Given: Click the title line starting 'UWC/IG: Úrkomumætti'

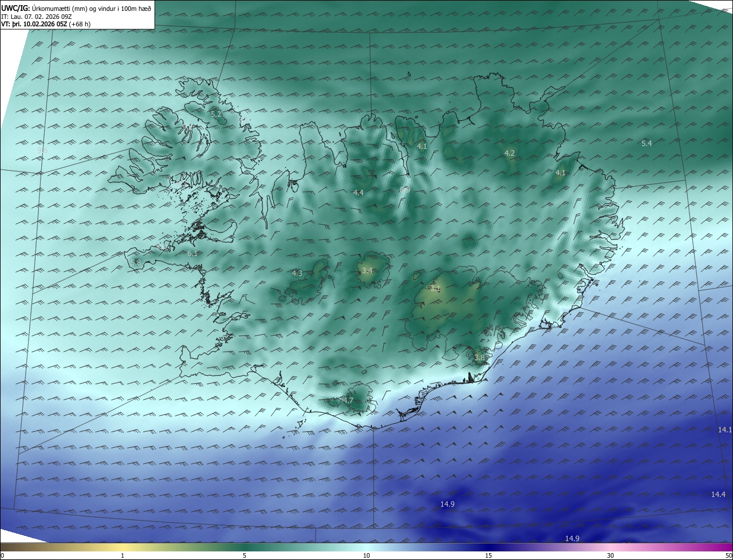Looking at the screenshot, I should [76, 8].
